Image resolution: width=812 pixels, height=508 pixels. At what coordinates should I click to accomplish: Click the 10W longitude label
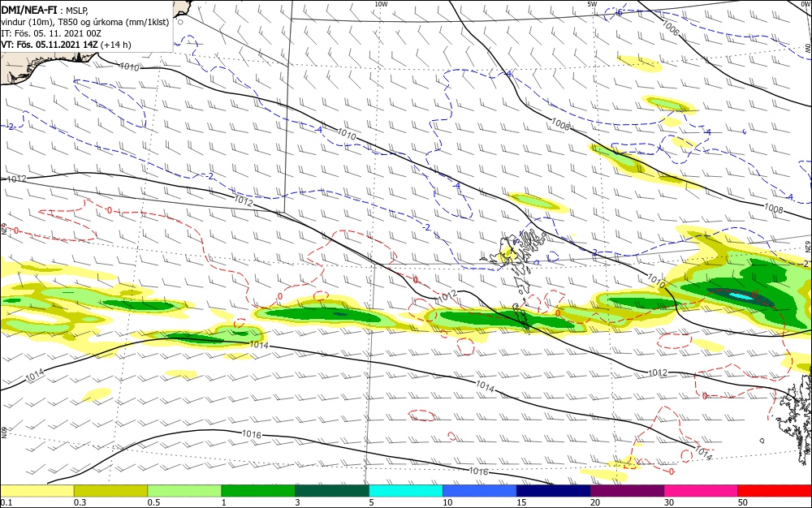(x=381, y=3)
